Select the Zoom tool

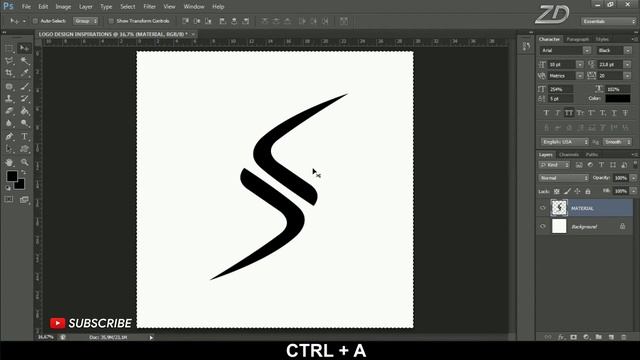(x=24, y=162)
